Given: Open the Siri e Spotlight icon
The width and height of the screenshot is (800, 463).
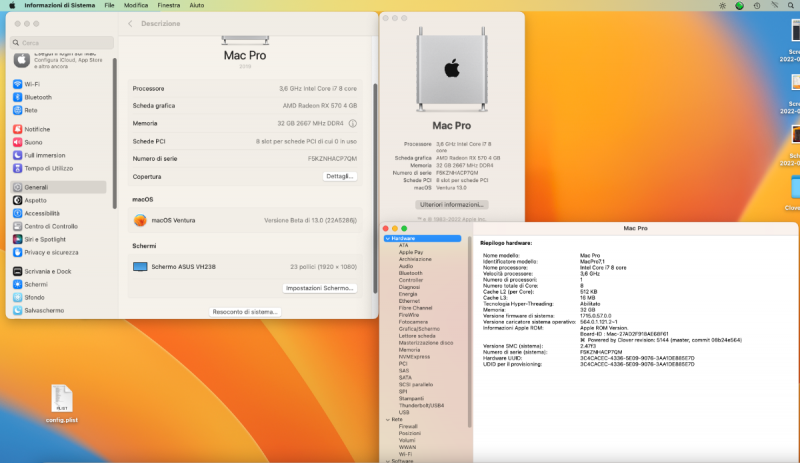Looking at the screenshot, I should point(17,239).
